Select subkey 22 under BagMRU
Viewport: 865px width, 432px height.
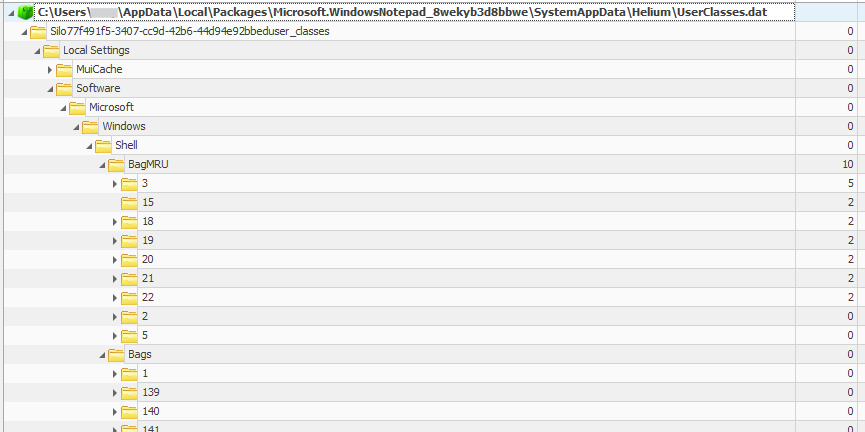coord(148,297)
